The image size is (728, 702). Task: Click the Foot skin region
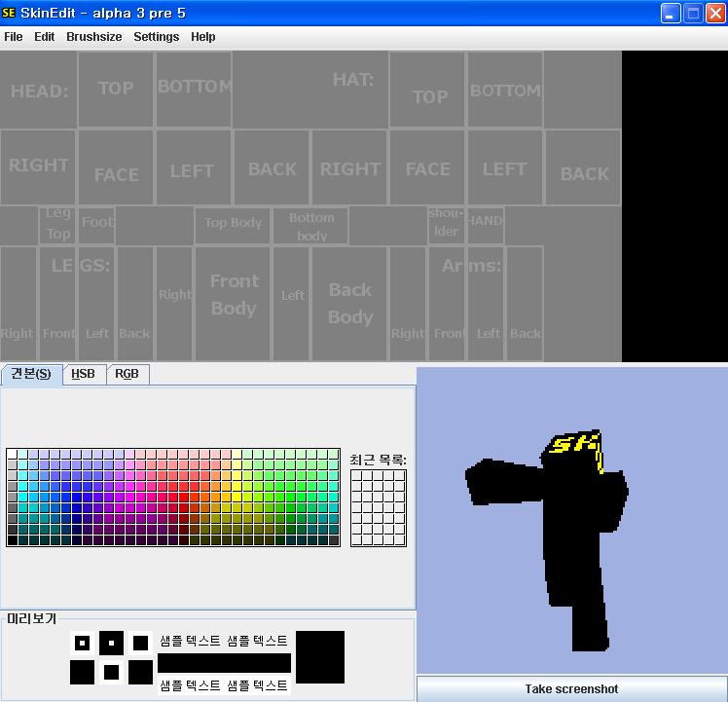tap(96, 225)
